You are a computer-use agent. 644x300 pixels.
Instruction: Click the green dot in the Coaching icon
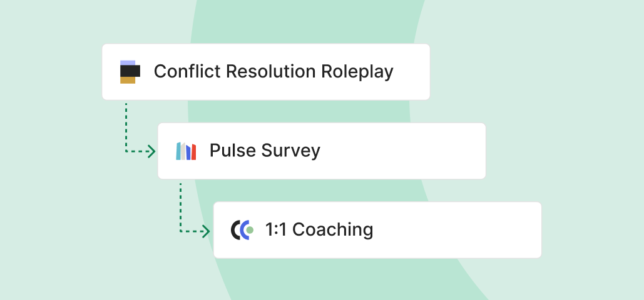(249, 230)
